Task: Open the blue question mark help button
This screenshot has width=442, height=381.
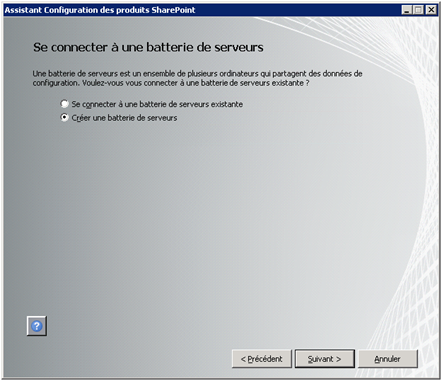Action: (x=37, y=326)
